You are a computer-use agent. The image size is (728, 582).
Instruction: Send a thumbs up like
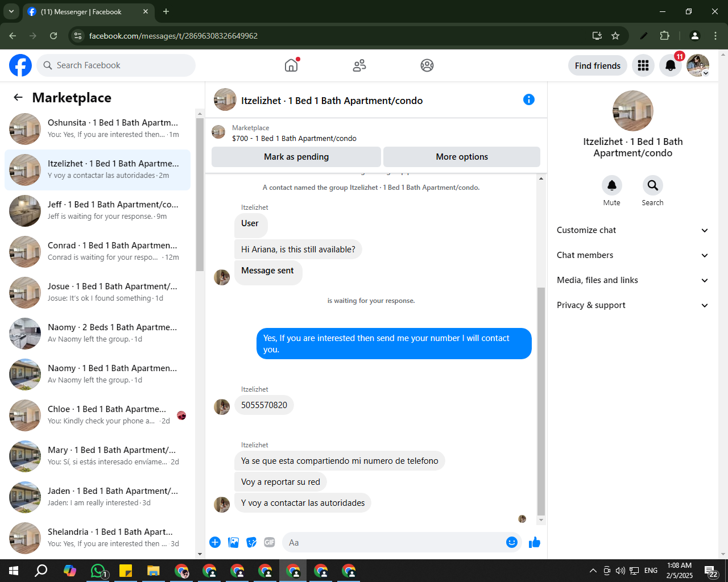pyautogui.click(x=535, y=542)
